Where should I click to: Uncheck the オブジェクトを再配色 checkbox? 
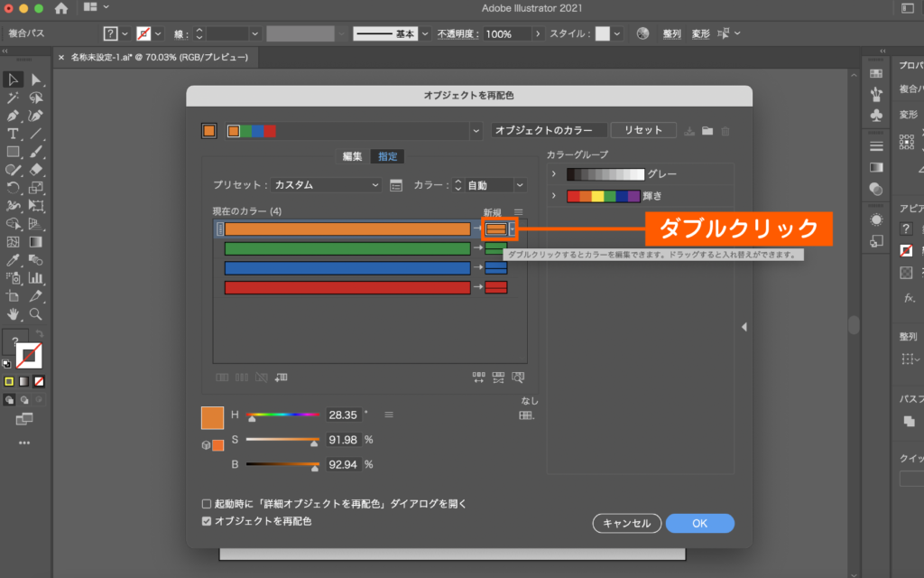tap(207, 519)
